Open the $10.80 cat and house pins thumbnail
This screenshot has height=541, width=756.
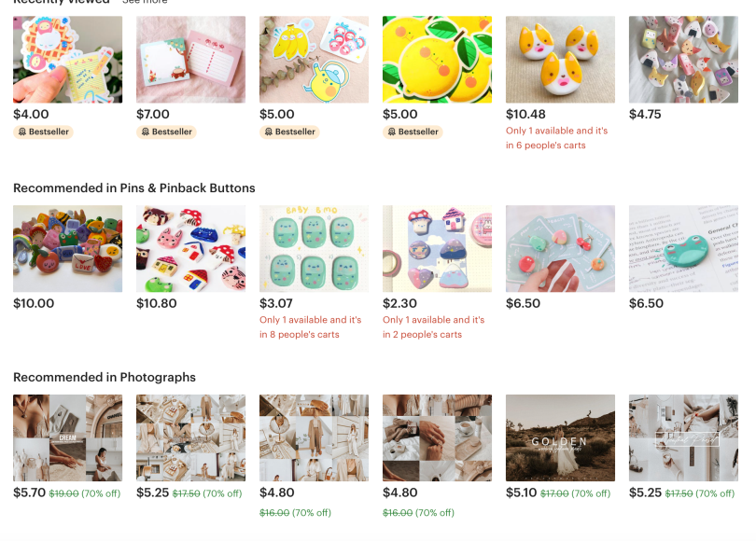coord(191,249)
